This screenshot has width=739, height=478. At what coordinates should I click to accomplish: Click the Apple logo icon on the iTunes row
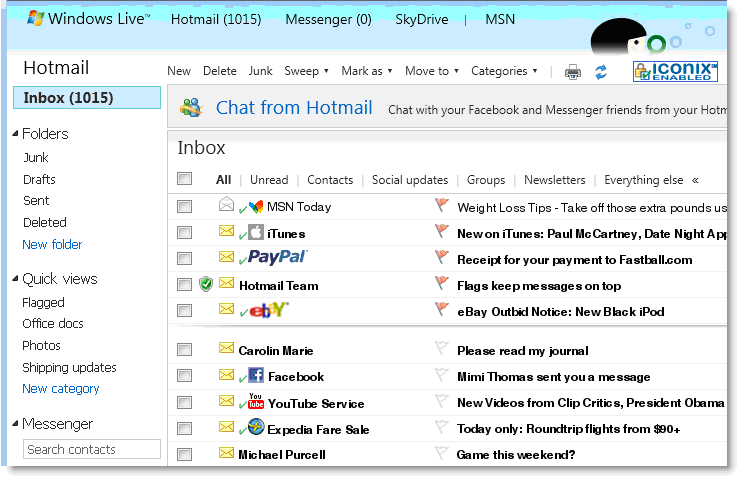tap(256, 232)
